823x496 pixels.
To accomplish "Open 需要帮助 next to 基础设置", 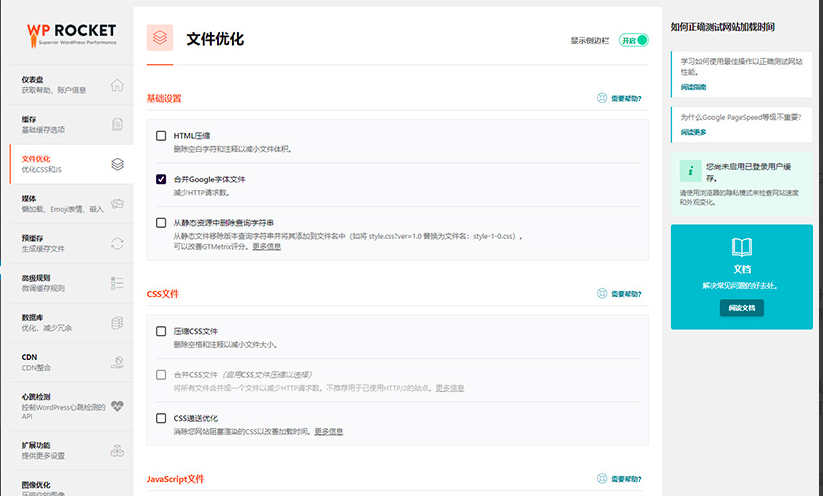I will pyautogui.click(x=619, y=98).
